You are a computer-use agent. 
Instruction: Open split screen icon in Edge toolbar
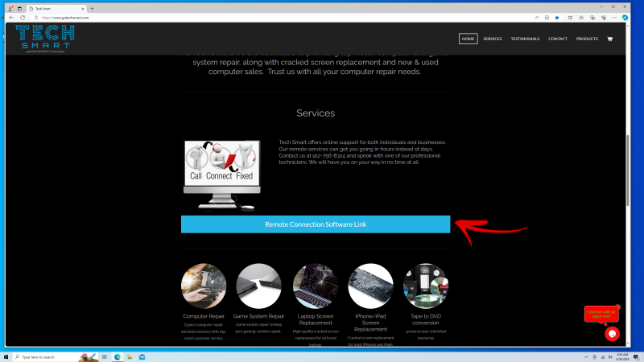tap(570, 18)
